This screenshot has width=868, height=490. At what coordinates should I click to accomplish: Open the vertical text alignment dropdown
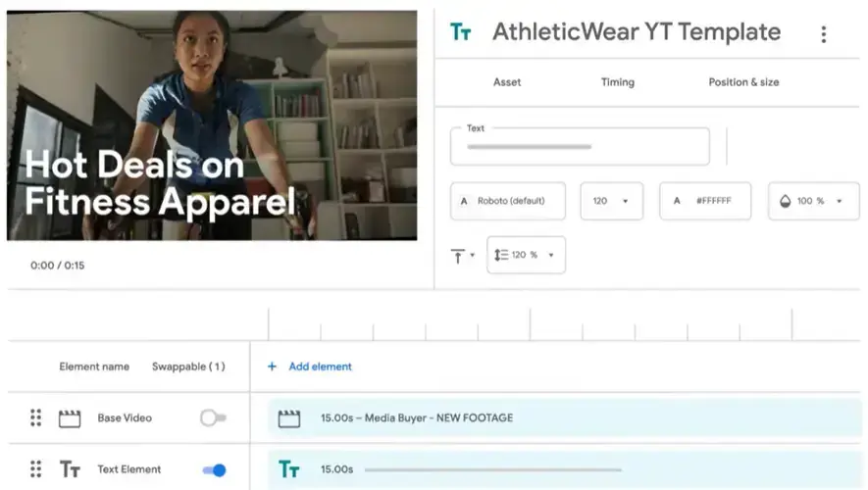462,255
